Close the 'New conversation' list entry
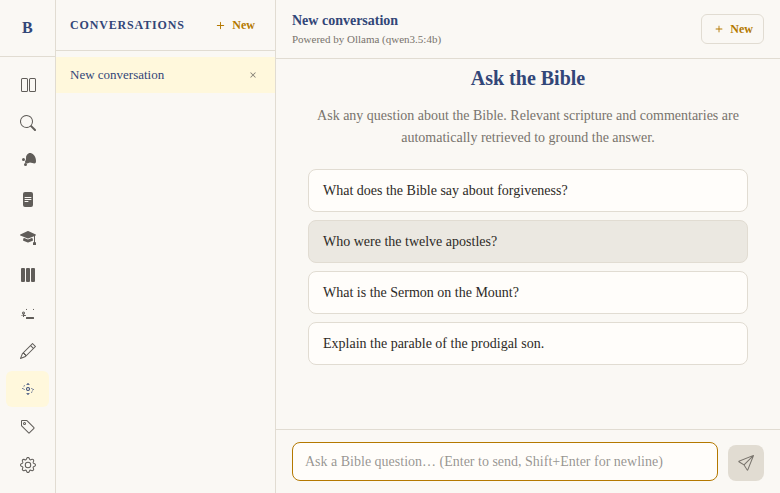Image resolution: width=780 pixels, height=493 pixels. (253, 75)
